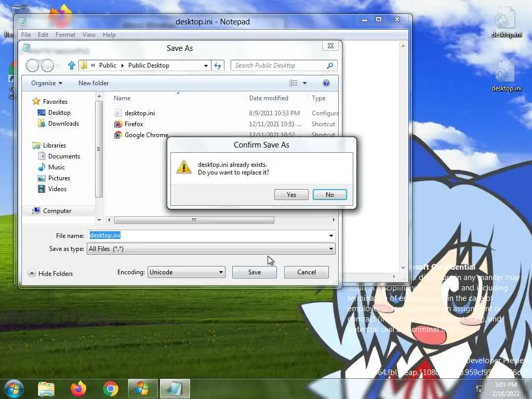Open the address bar path dropdown arrow
This screenshot has width=532, height=399.
coord(206,65)
